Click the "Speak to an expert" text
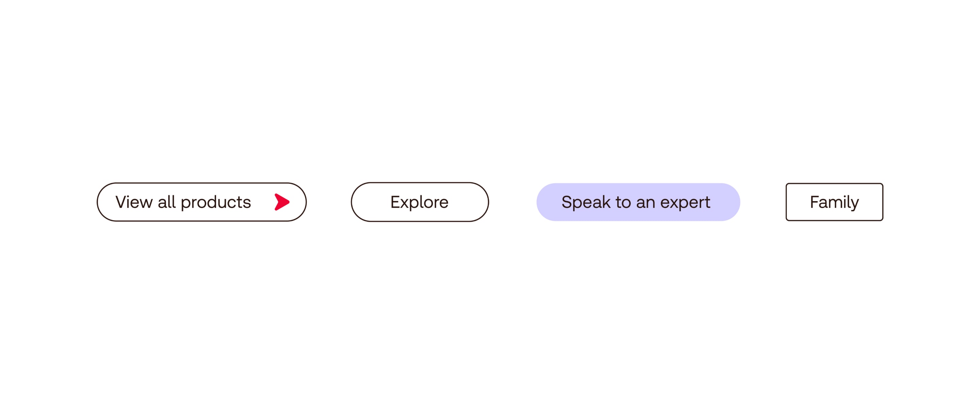The image size is (980, 404). point(636,202)
